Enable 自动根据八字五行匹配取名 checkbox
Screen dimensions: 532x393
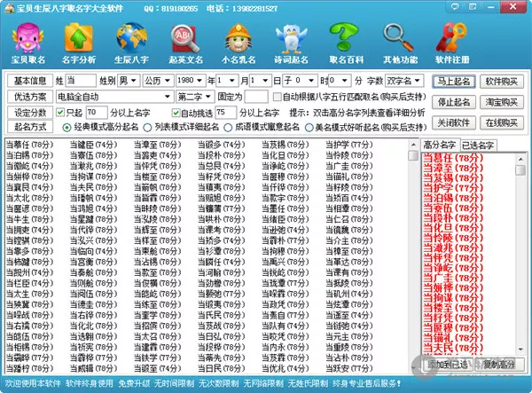(x=278, y=97)
